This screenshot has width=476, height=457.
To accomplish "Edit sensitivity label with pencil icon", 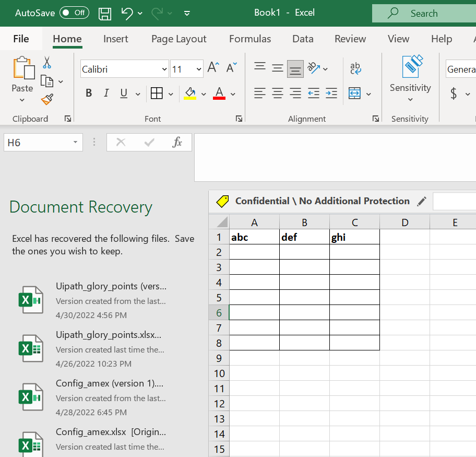I will (x=422, y=201).
